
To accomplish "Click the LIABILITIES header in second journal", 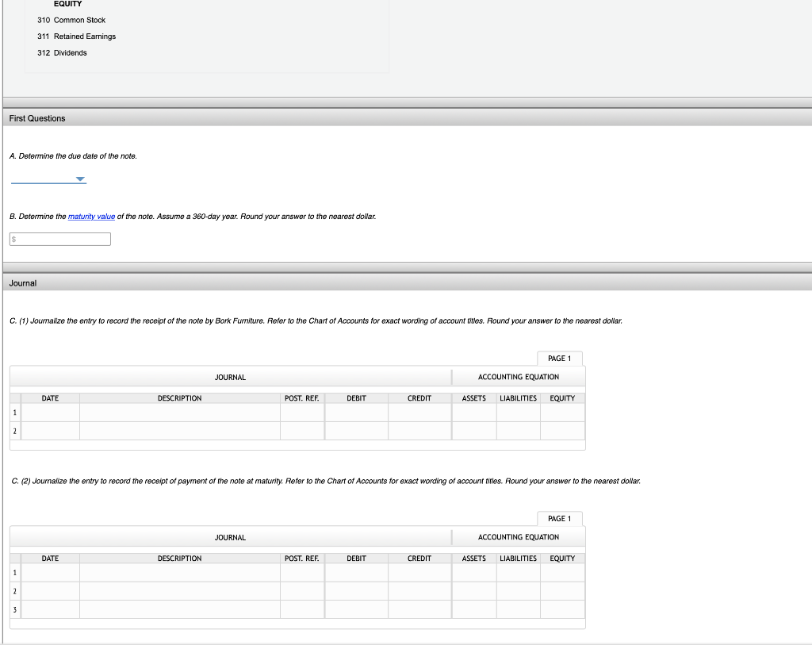I will tap(519, 558).
